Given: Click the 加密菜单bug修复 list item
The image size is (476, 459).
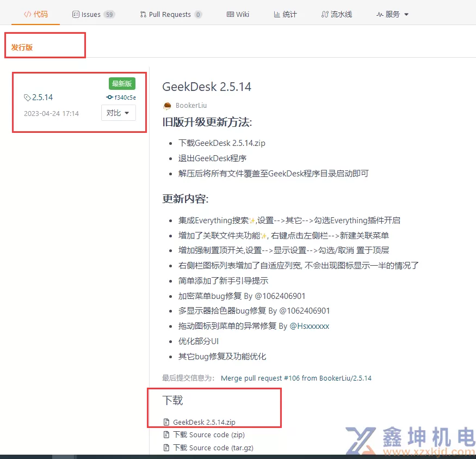Looking at the screenshot, I should coord(242,296).
